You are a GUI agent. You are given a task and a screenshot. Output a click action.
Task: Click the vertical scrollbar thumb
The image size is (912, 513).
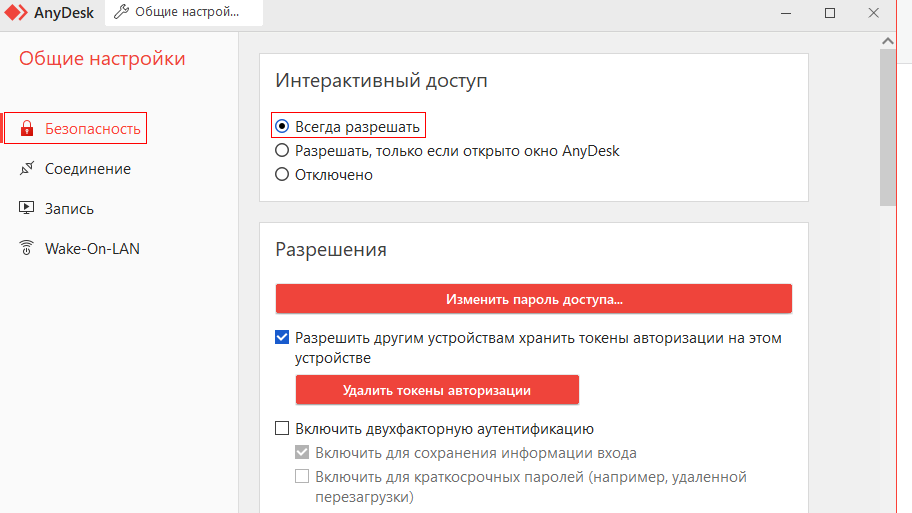pyautogui.click(x=887, y=125)
